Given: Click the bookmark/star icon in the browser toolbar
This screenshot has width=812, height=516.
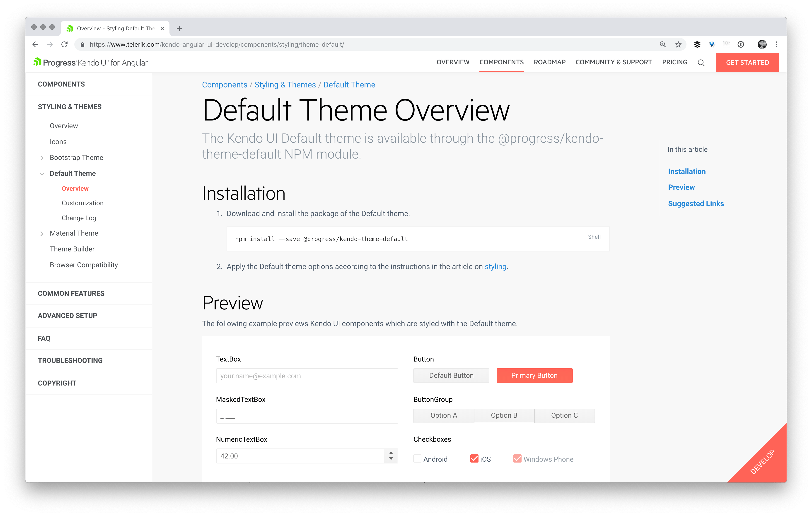Looking at the screenshot, I should tap(679, 44).
